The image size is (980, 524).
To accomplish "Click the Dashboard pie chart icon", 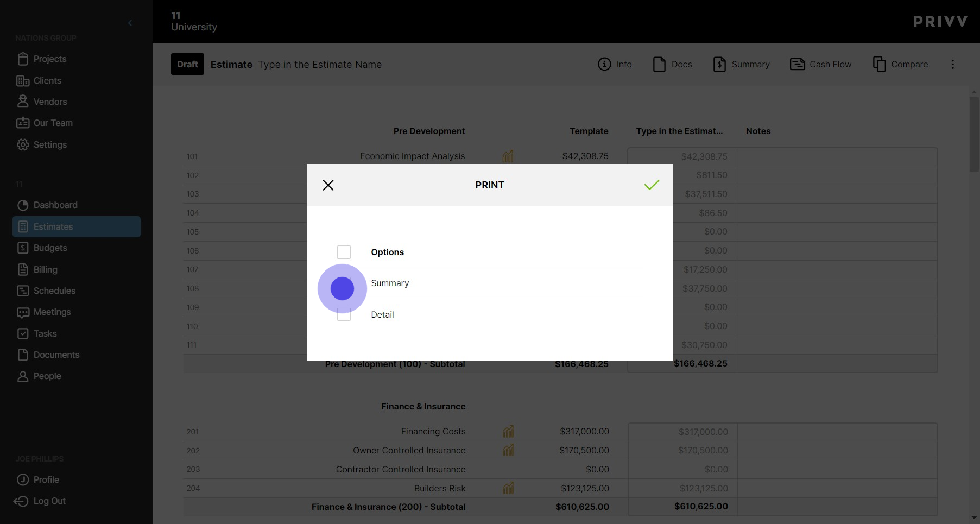I will coord(23,205).
